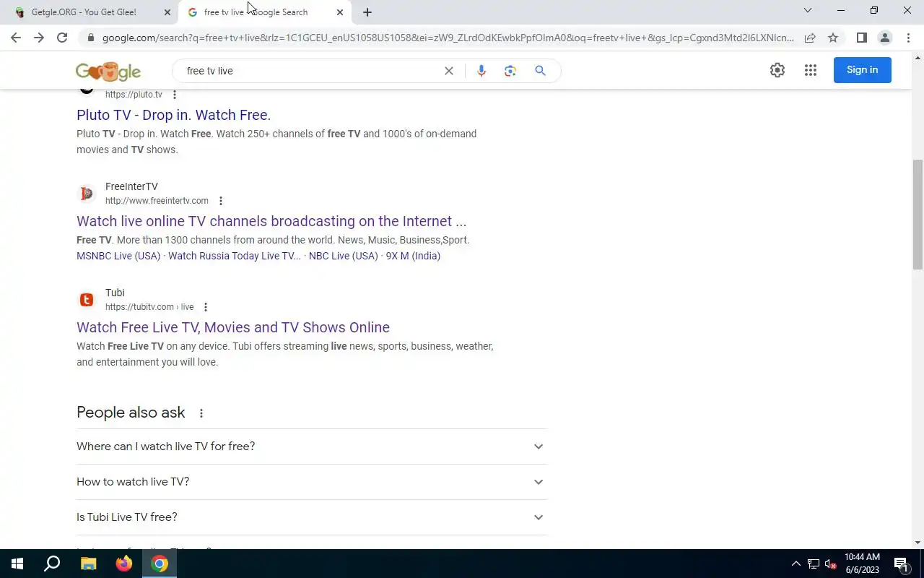Click the 'free tv live' search field

point(310,71)
